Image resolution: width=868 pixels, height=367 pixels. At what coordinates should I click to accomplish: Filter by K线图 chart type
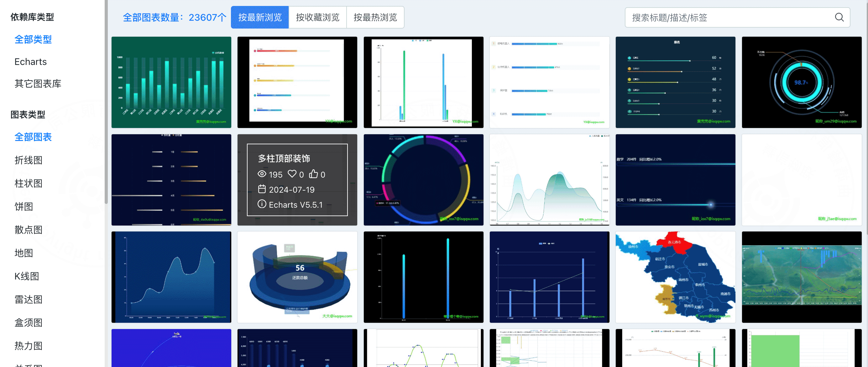(27, 276)
